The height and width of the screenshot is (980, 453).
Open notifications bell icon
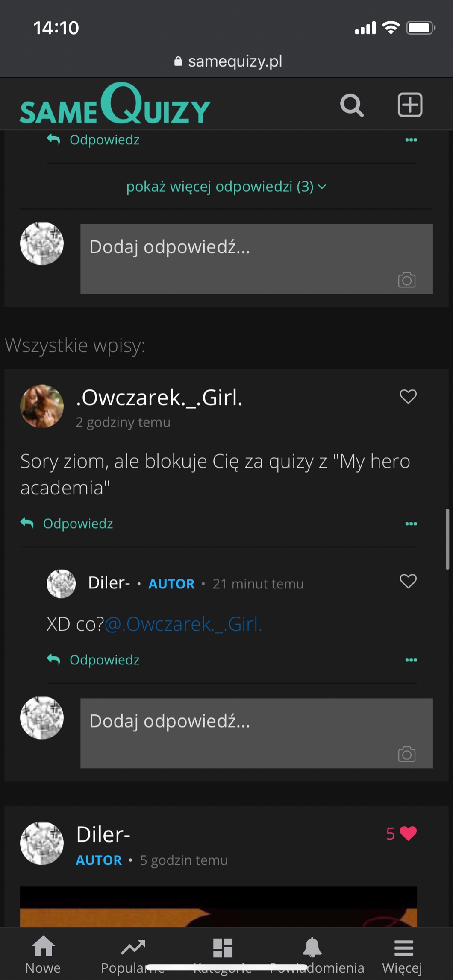[x=312, y=949]
